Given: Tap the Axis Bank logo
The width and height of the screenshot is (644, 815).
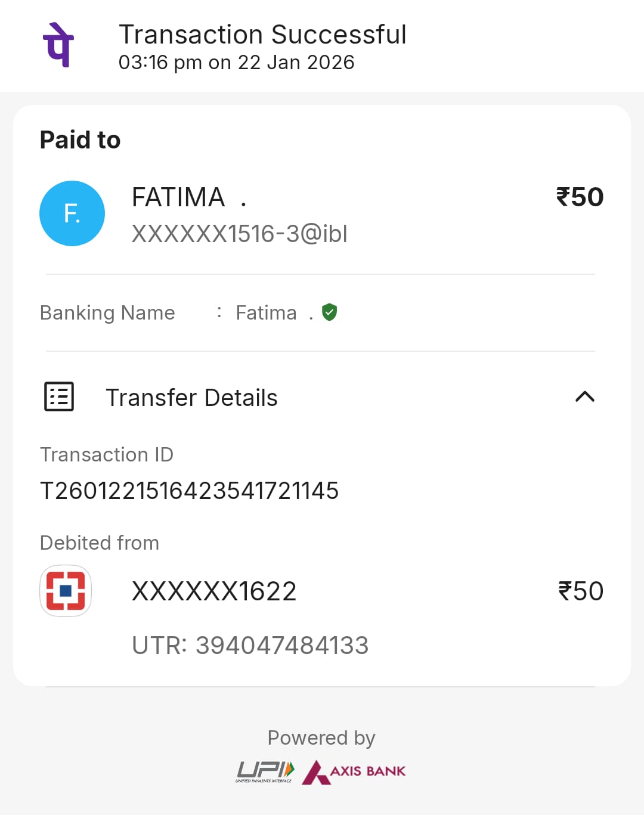Looking at the screenshot, I should (x=354, y=771).
